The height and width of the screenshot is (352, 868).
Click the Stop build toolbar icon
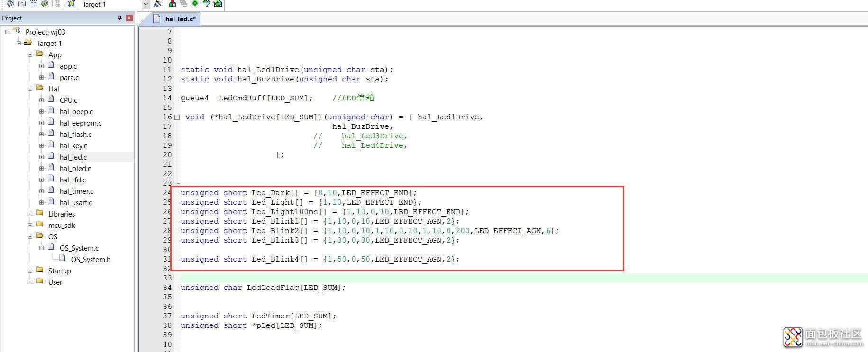56,4
